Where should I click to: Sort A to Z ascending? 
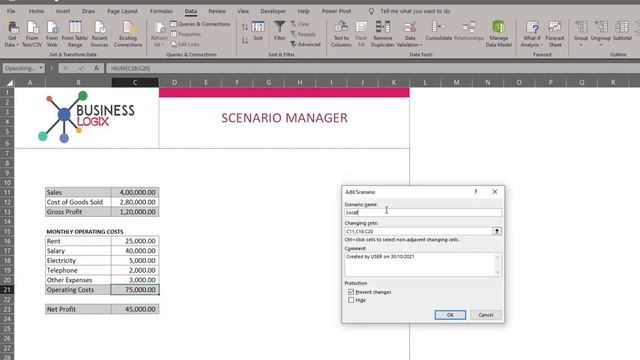coord(244,27)
